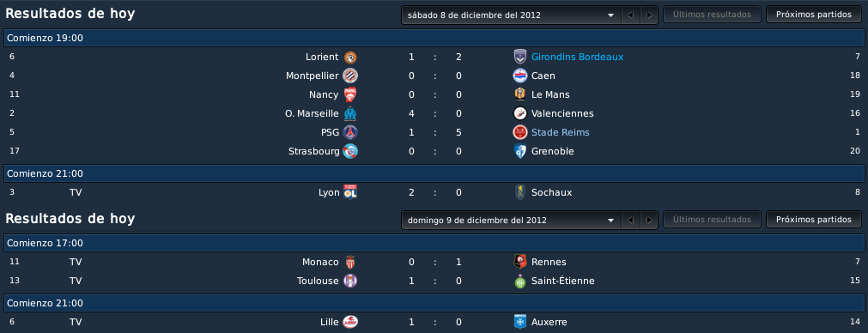Screen dimensions: 868x333
Task: Click the O. Marseille crest icon
Action: click(349, 113)
